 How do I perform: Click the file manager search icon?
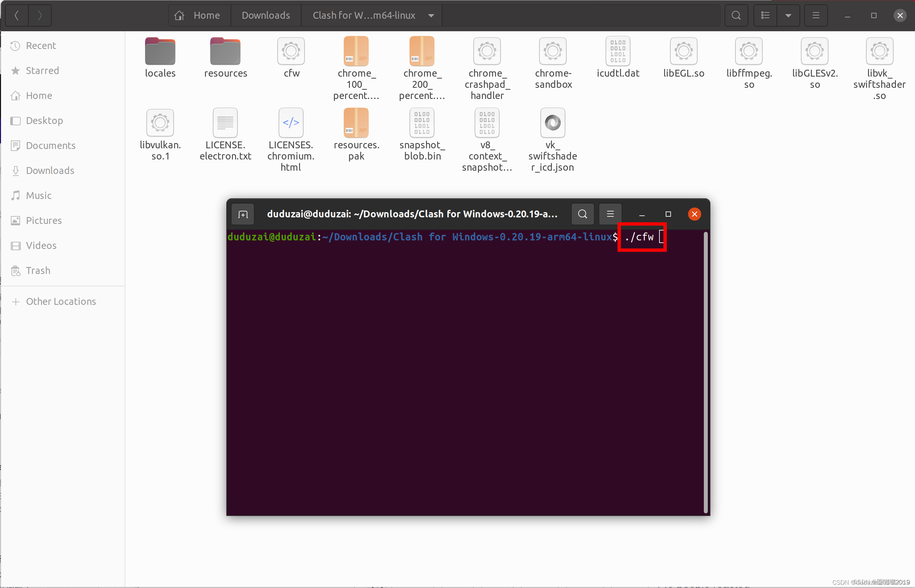click(736, 15)
